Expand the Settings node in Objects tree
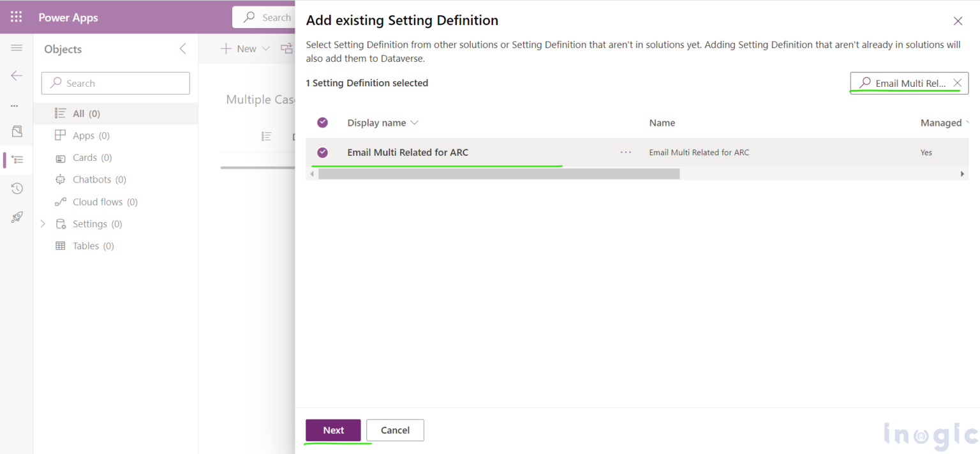 coord(42,223)
